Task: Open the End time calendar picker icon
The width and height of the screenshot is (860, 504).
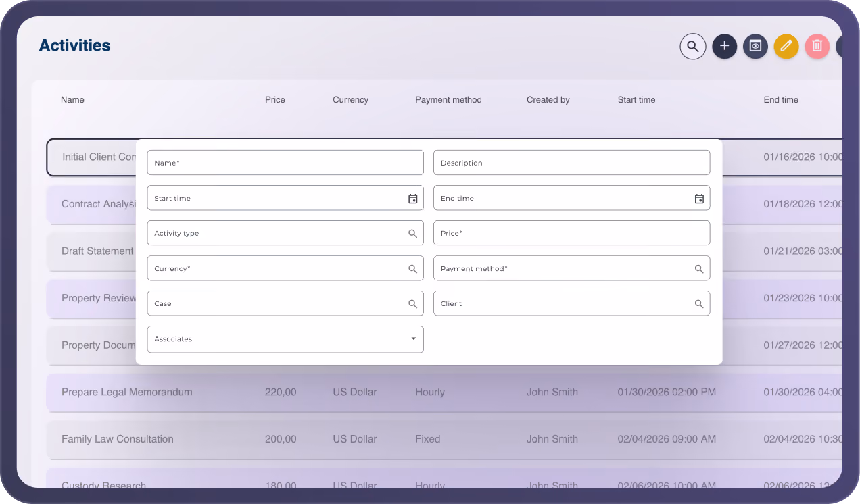Action: click(x=699, y=199)
